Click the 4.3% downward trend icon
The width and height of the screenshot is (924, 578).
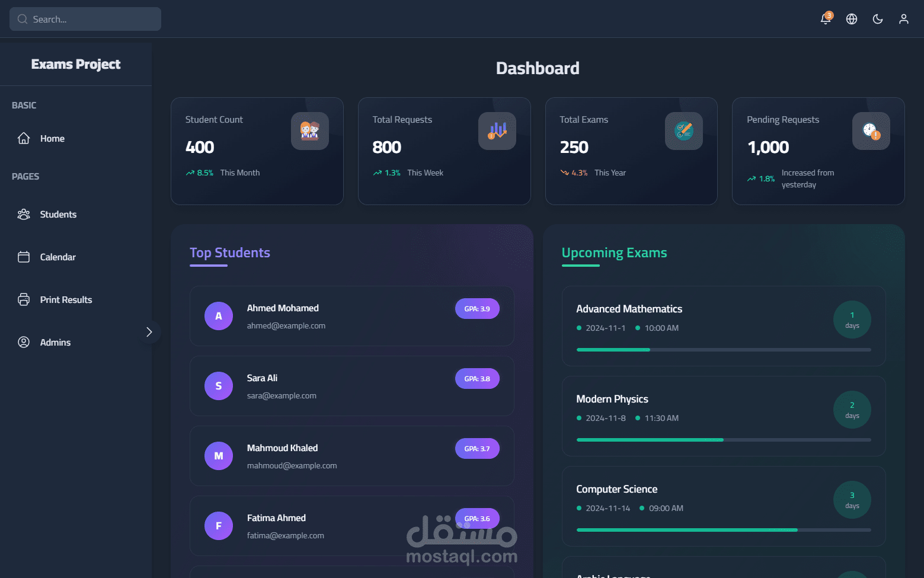[x=564, y=173]
